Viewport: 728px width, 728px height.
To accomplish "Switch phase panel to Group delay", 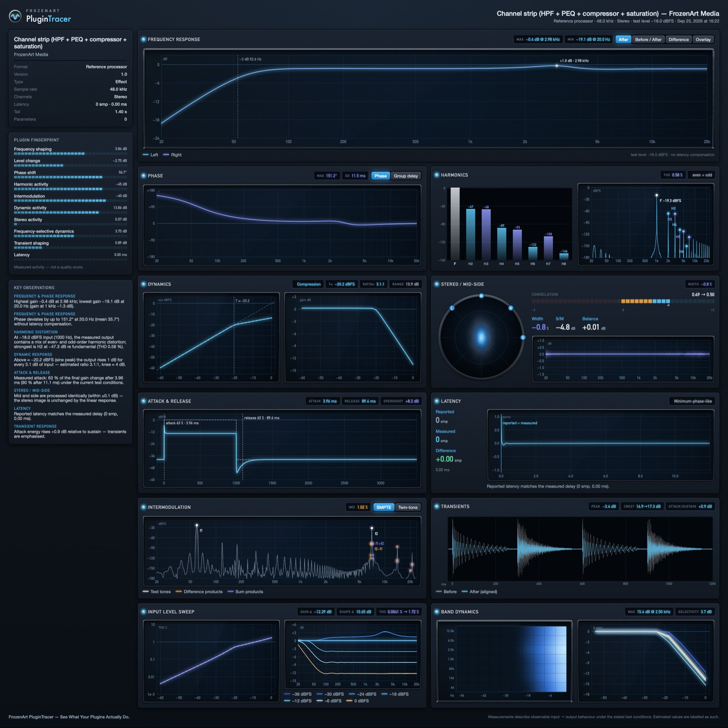I will pyautogui.click(x=406, y=176).
